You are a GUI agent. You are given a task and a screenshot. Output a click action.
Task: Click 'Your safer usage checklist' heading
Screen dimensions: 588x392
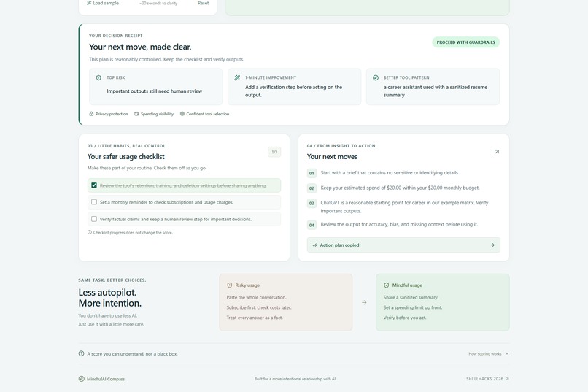[125, 157]
